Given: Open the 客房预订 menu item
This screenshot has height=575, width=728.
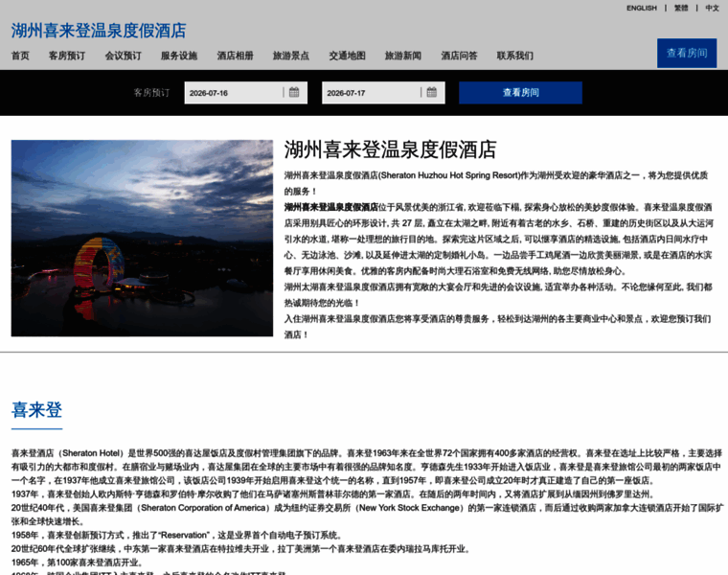Looking at the screenshot, I should tap(67, 56).
